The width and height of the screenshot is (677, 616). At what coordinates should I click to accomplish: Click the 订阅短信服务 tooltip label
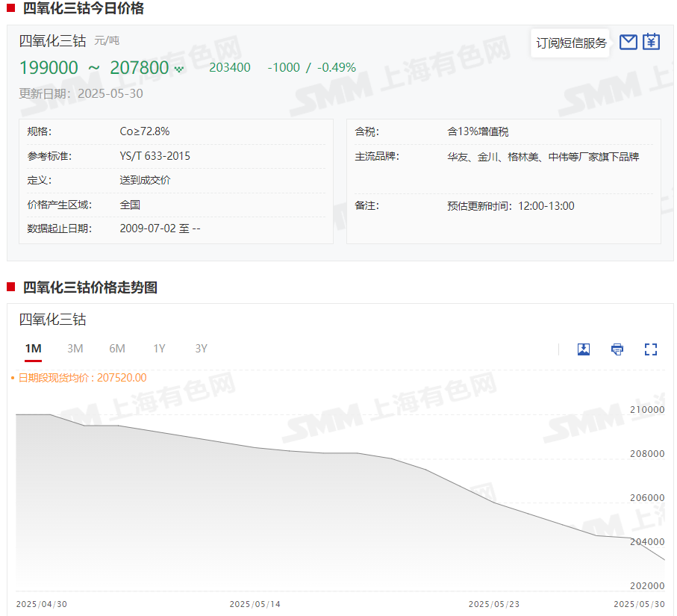[x=572, y=43]
